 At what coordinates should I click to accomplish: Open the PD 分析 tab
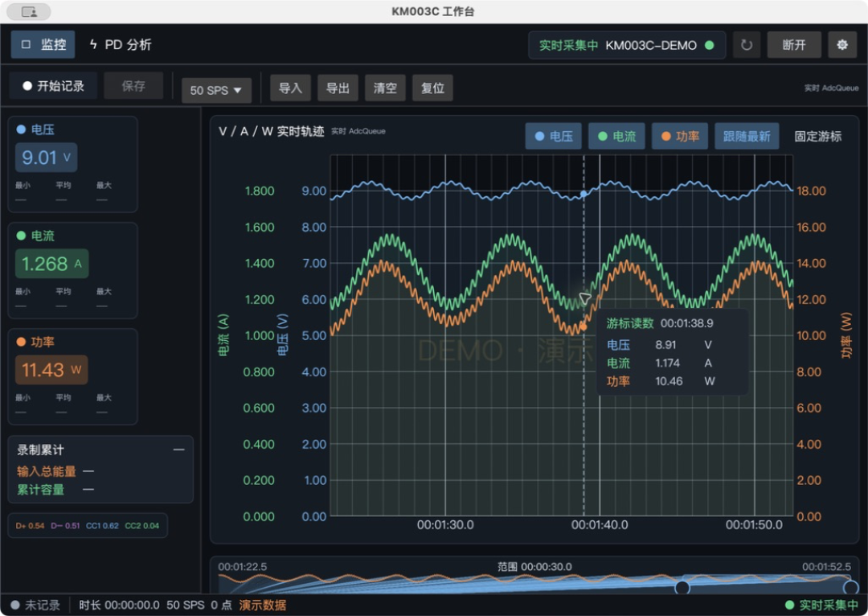coord(120,44)
